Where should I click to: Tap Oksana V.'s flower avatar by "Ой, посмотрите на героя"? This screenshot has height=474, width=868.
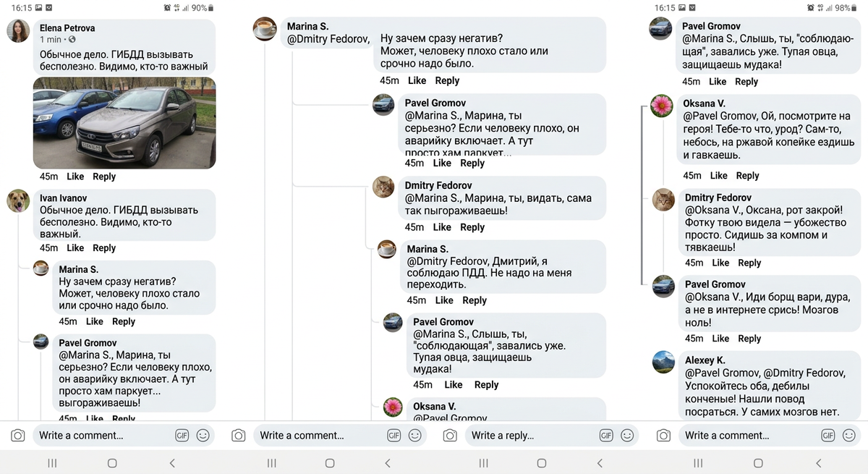pyautogui.click(x=662, y=106)
